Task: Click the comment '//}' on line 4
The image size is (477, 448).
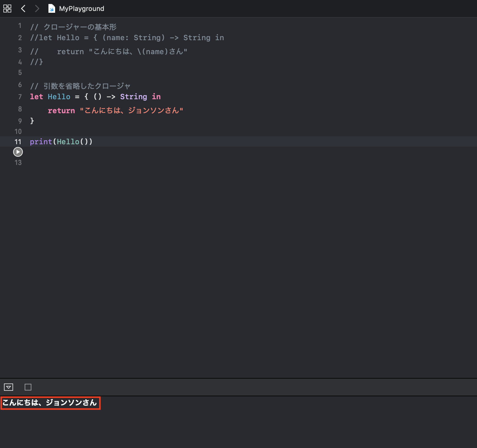Action: [37, 62]
